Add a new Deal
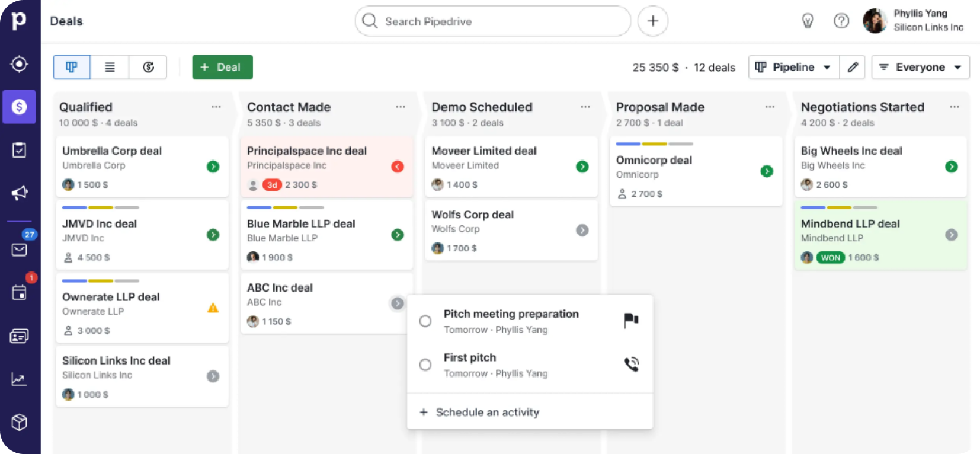The image size is (980, 454). point(222,67)
